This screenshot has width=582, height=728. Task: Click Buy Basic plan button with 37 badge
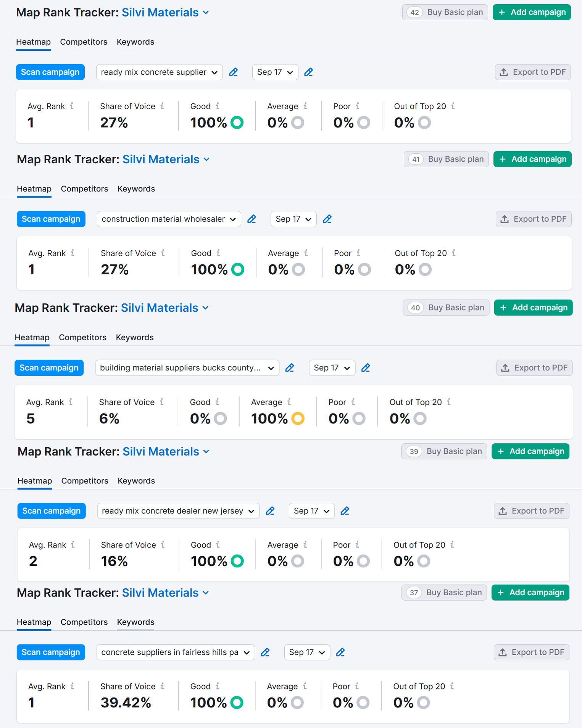(444, 593)
